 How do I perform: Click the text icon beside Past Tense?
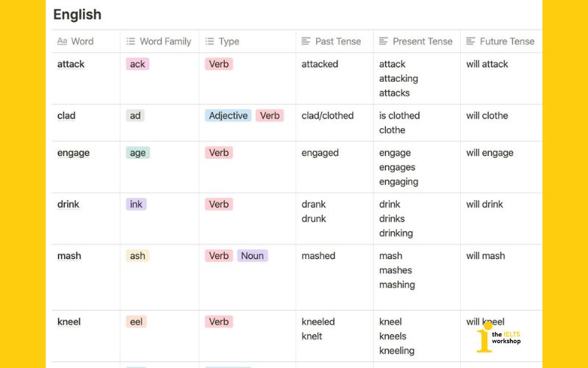tap(306, 42)
